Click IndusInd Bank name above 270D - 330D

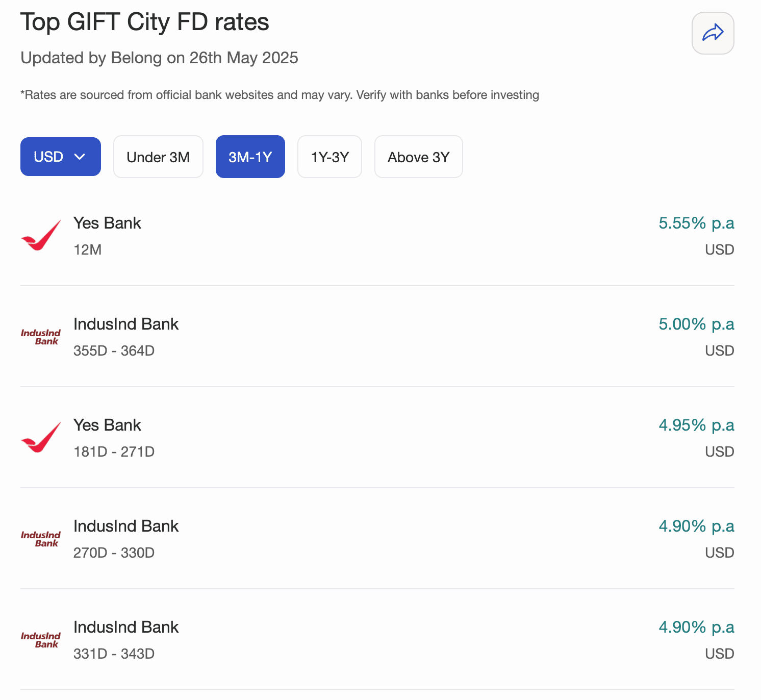tap(126, 526)
